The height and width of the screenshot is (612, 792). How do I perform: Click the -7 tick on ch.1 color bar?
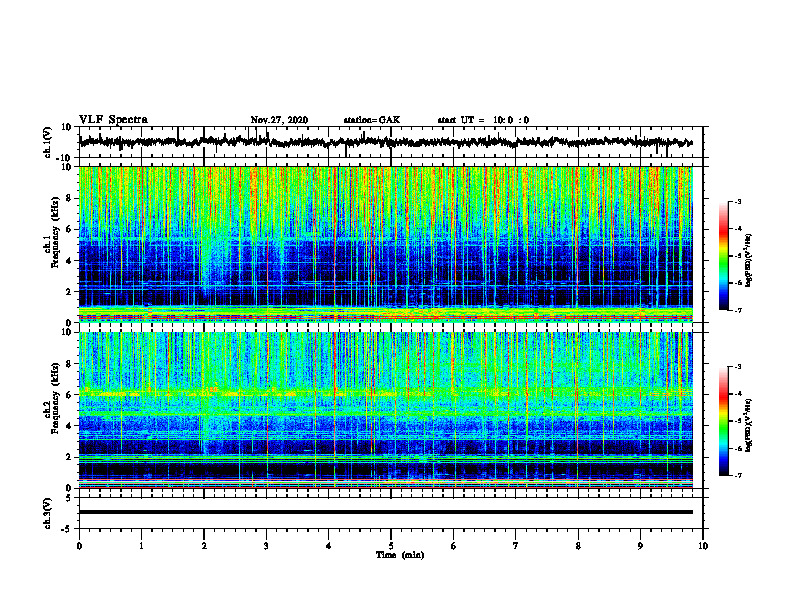tap(737, 310)
